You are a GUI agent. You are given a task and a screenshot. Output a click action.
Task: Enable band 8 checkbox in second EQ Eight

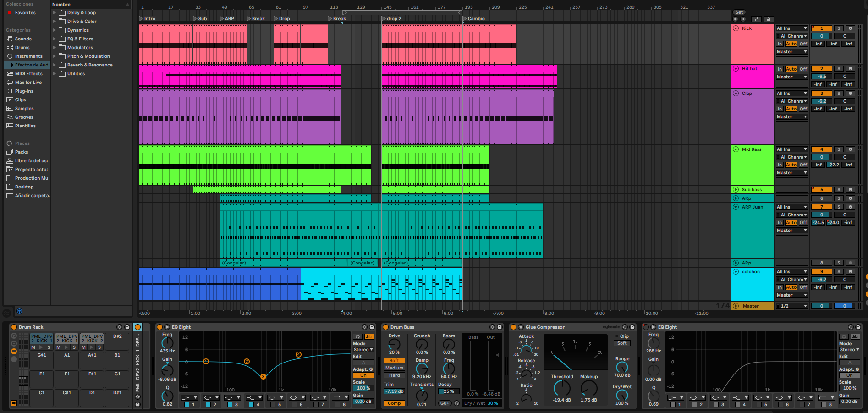pyautogui.click(x=823, y=404)
